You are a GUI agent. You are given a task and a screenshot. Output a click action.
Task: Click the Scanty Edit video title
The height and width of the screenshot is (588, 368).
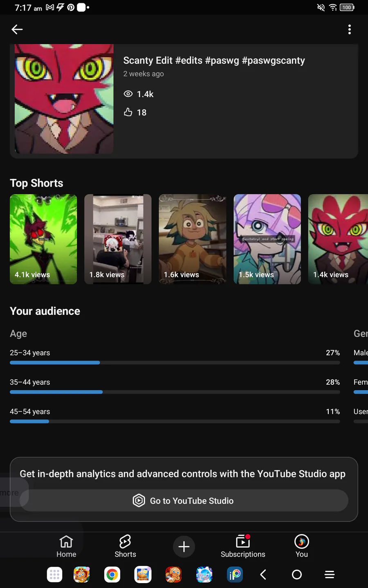(214, 60)
